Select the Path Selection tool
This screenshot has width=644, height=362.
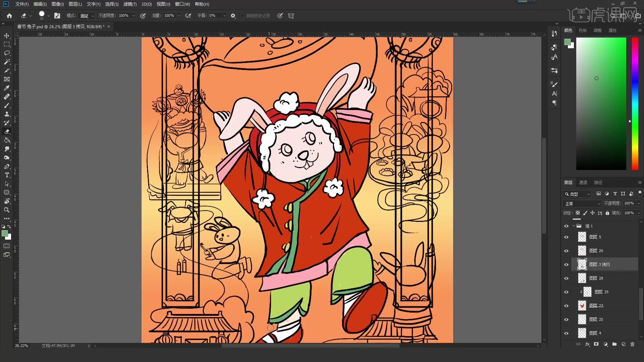tap(7, 184)
